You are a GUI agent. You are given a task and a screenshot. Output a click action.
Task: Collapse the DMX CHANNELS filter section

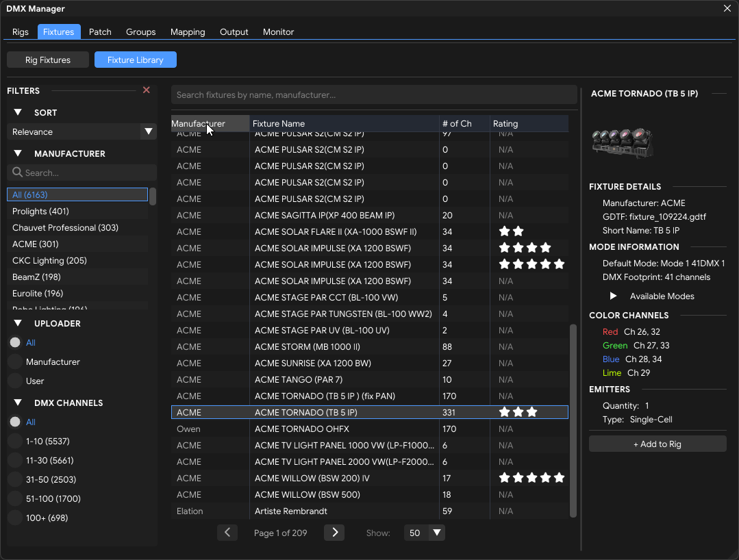tap(18, 403)
